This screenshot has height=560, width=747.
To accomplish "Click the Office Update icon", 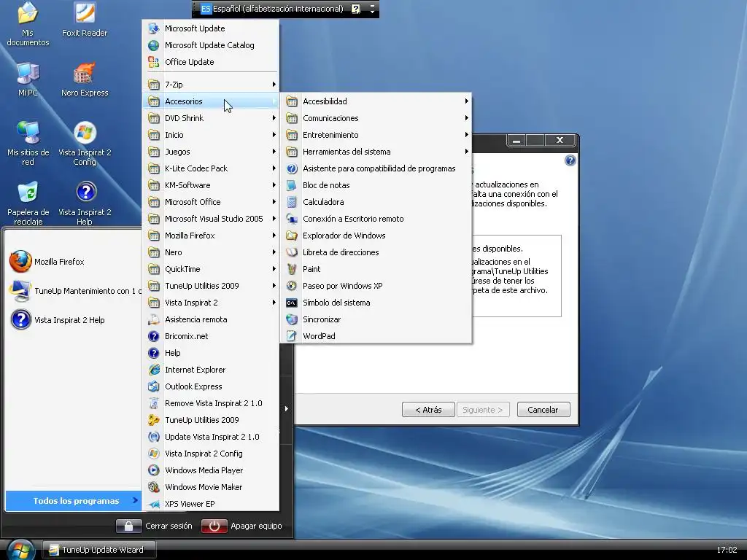I will (154, 62).
